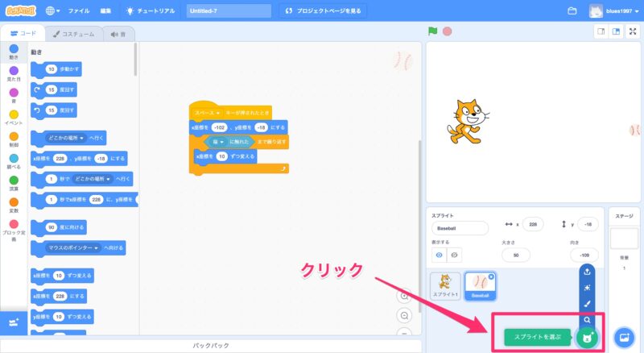The width and height of the screenshot is (644, 353).
Task: Delete the Baseball sprite with its x badge
Action: [x=492, y=276]
